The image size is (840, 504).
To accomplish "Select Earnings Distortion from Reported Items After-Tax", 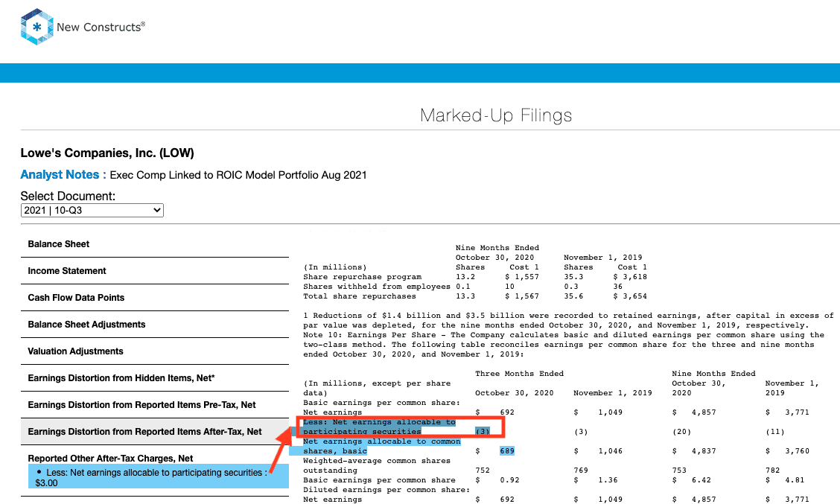I will 155,432.
